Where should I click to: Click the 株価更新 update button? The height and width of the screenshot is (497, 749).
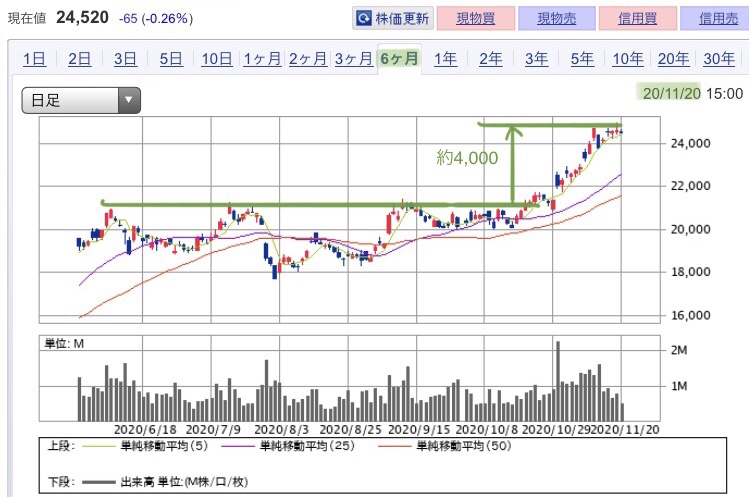click(393, 18)
